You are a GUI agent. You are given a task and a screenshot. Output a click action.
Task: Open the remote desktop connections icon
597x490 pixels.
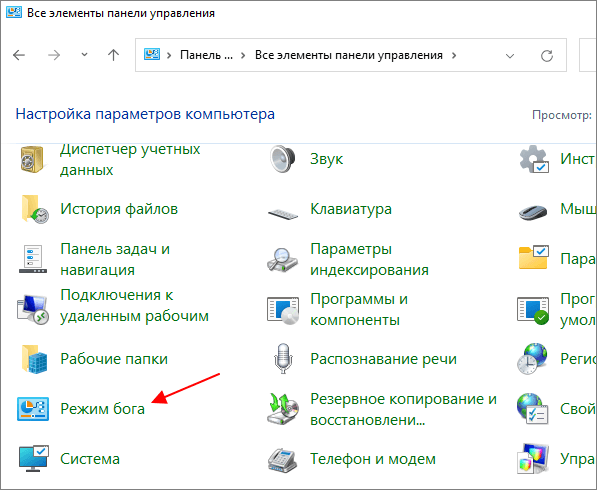tap(33, 309)
